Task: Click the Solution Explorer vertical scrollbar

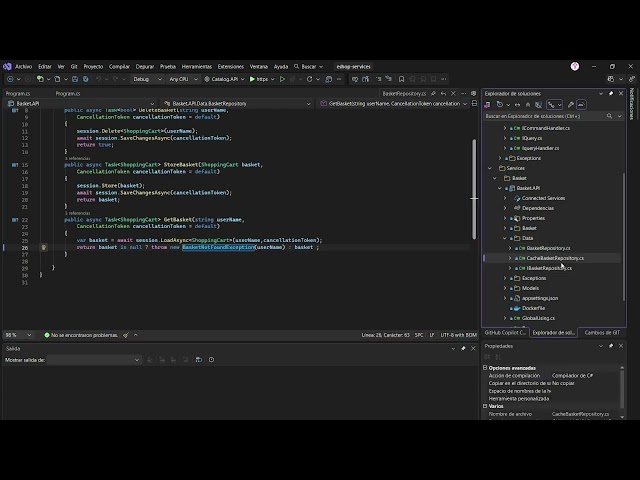Action: point(624,237)
